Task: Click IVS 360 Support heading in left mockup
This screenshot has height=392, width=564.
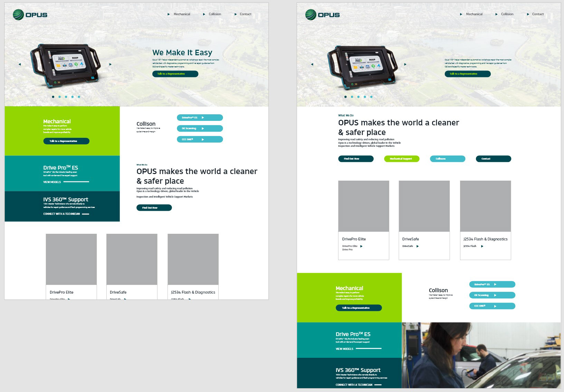Action: click(66, 199)
